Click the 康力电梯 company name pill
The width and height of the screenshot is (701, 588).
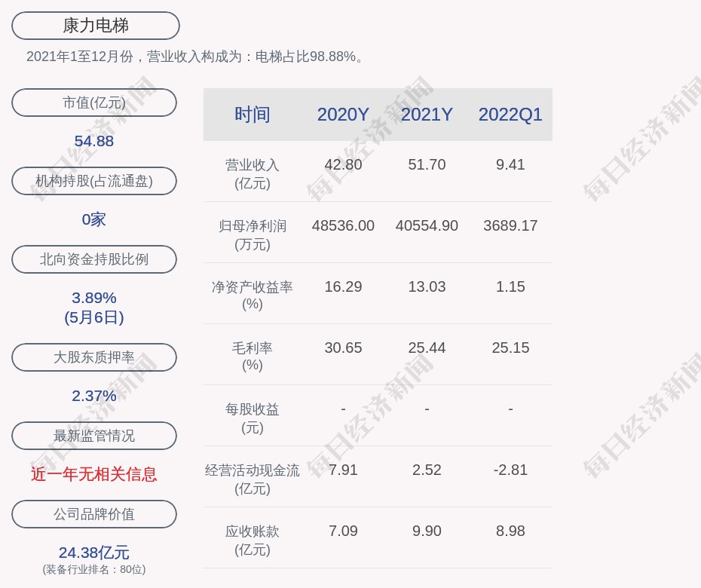click(95, 26)
